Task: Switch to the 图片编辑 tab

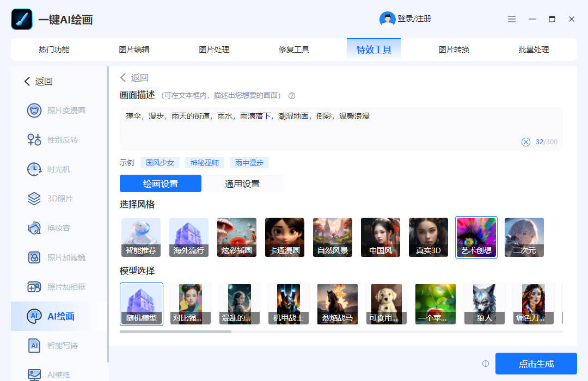Action: pyautogui.click(x=134, y=50)
